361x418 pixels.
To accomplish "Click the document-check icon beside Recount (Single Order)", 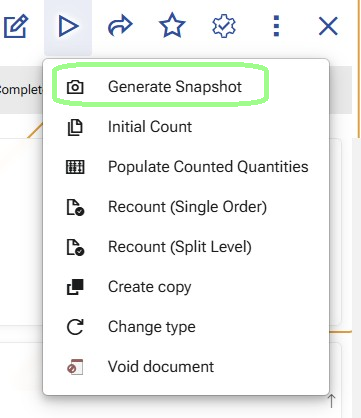I will coord(76,207).
